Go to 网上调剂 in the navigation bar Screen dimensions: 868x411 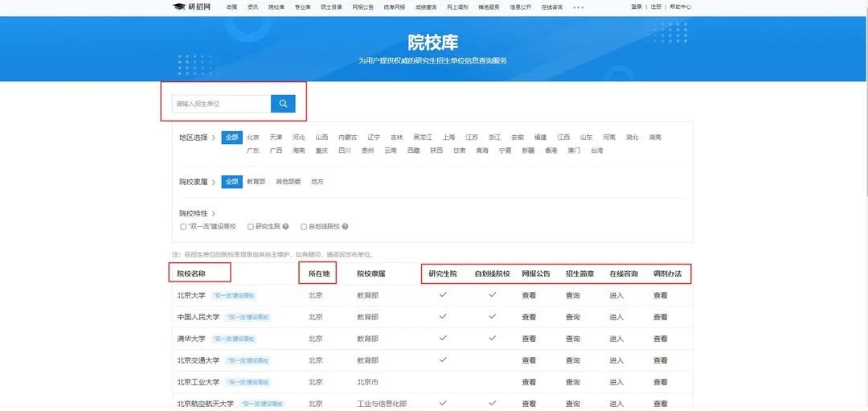458,6
